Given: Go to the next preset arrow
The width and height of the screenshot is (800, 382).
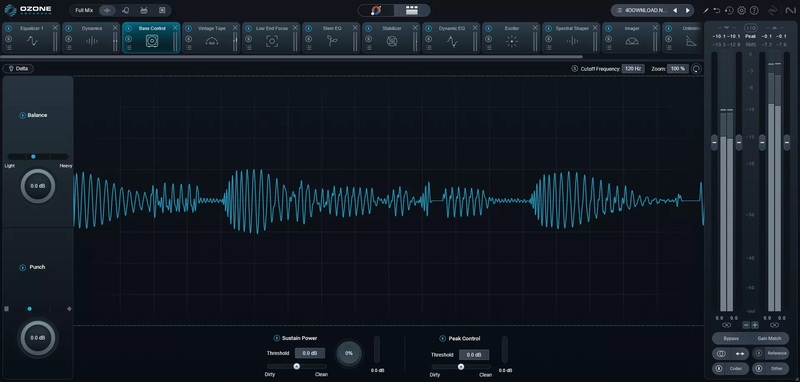Looking at the screenshot, I should tap(688, 10).
